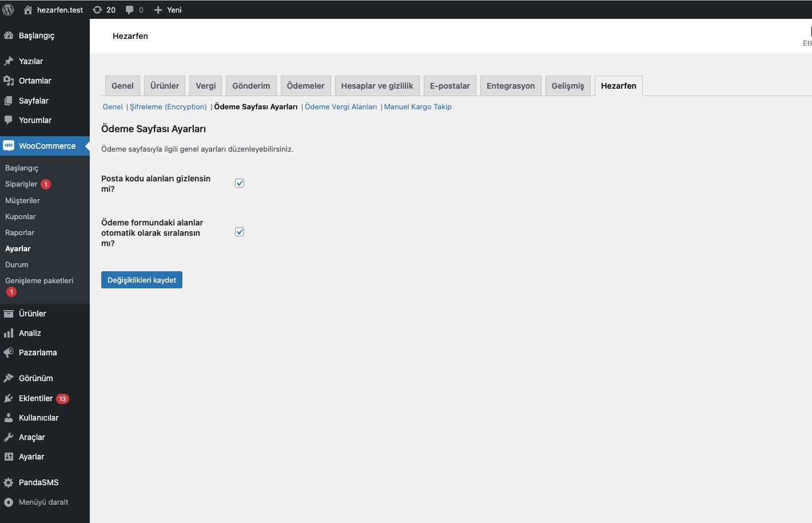Select the Hesaplar ve gizlilik tab
This screenshot has width=812, height=523.
[x=377, y=86]
